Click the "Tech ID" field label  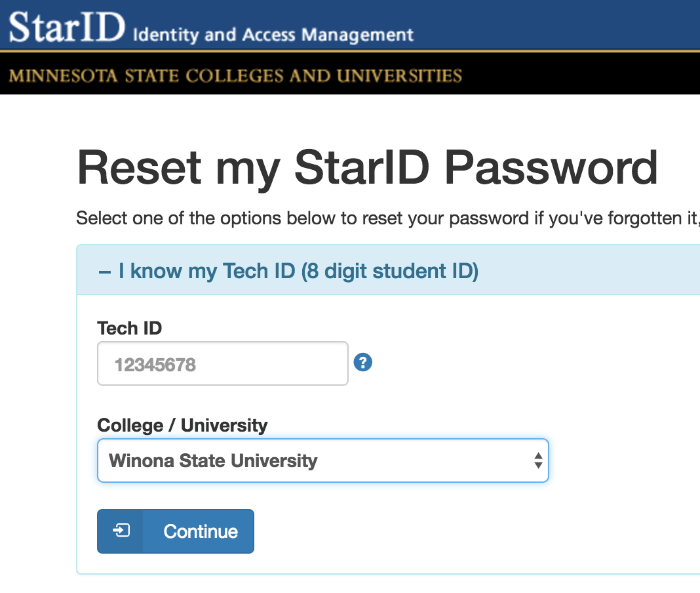(129, 328)
